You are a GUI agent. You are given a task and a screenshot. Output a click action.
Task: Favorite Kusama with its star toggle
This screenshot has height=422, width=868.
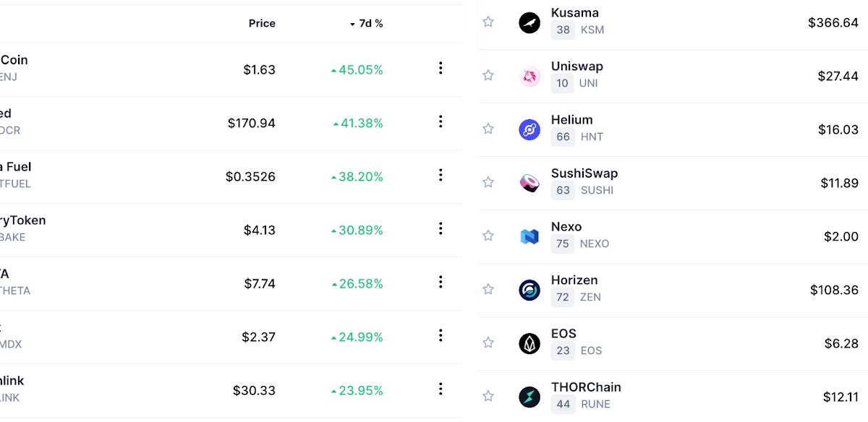point(488,21)
